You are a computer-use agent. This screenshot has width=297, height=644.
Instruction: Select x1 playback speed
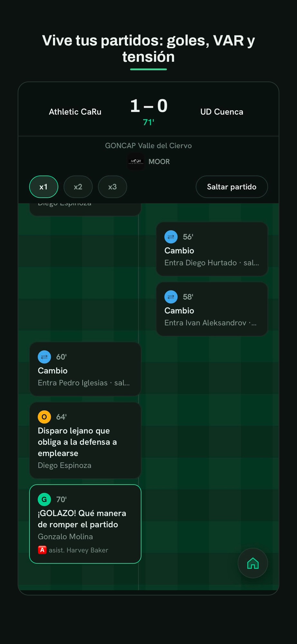(44, 187)
